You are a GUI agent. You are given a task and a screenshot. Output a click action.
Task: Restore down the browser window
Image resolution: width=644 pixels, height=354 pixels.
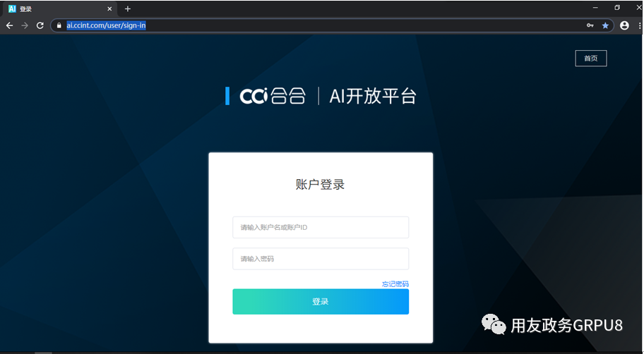click(617, 7)
